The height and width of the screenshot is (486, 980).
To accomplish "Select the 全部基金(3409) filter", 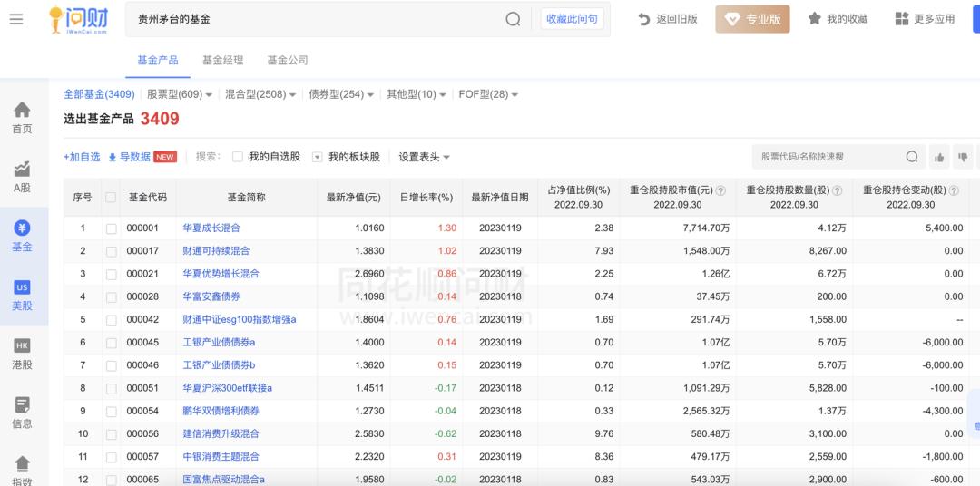I will pos(100,94).
